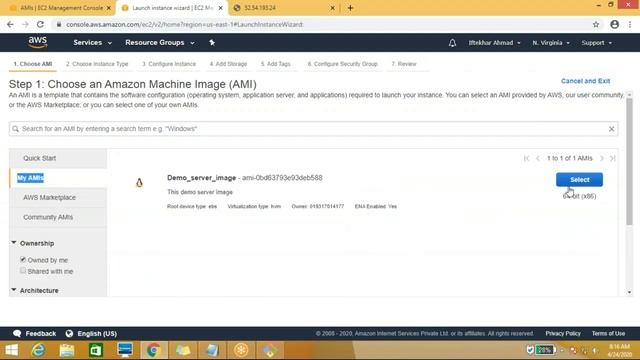Toggle the Shared with me checkbox
The image size is (640, 360).
tap(23, 271)
